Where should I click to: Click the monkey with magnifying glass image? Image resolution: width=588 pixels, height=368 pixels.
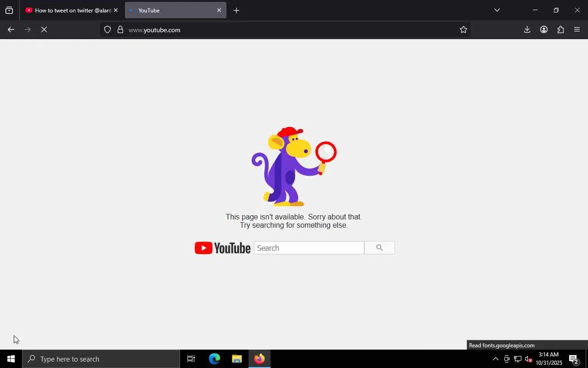coord(294,167)
